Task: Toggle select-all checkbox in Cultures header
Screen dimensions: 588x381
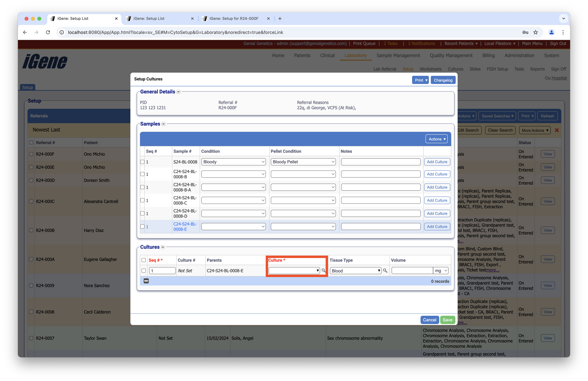Action: [x=143, y=260]
